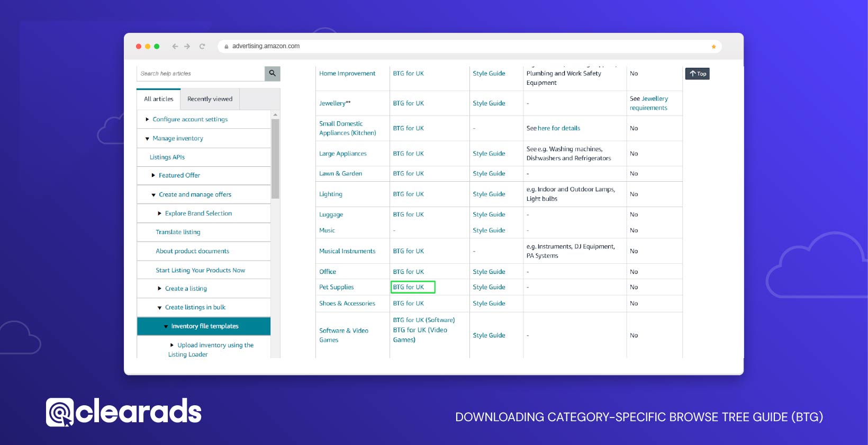The width and height of the screenshot is (868, 445).
Task: Open Style Guide for Home Improvement
Action: coord(489,74)
